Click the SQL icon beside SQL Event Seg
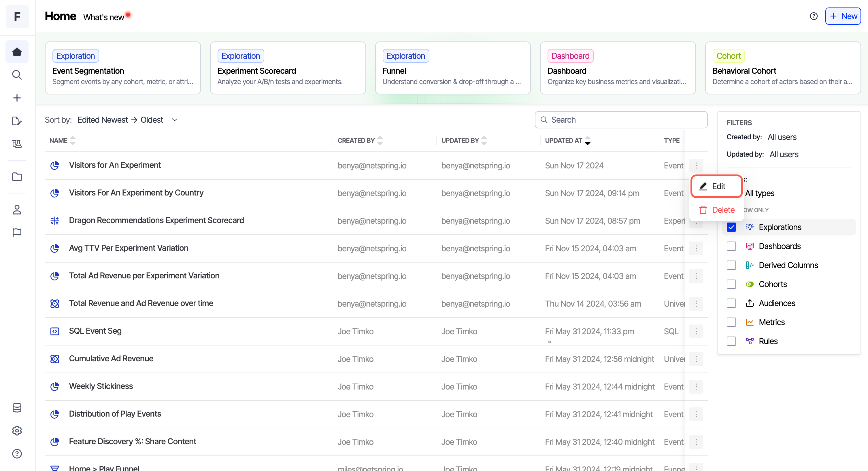The height and width of the screenshot is (471, 868). (54, 331)
